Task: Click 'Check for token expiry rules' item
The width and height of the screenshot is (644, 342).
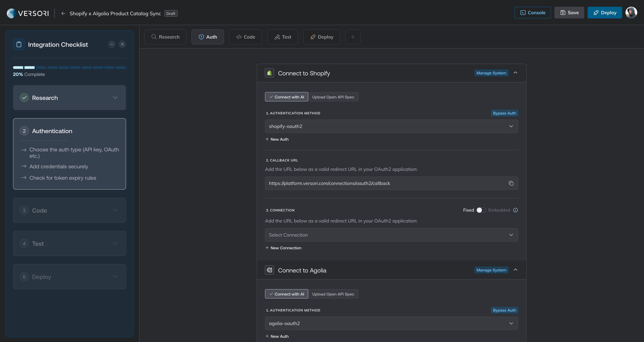Action: click(x=63, y=178)
